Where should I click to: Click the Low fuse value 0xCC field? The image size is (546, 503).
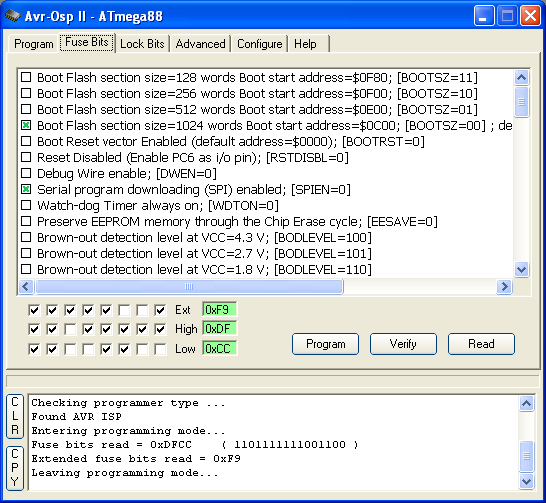(x=220, y=348)
